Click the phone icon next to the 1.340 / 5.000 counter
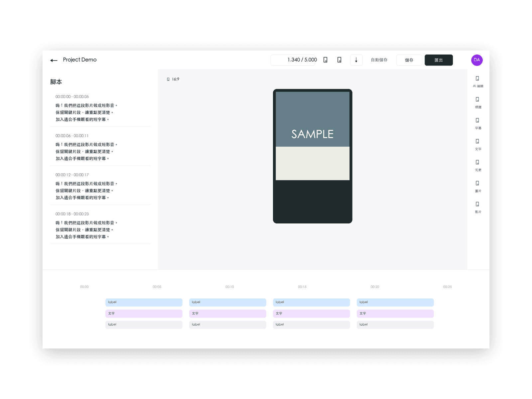 [x=326, y=60]
